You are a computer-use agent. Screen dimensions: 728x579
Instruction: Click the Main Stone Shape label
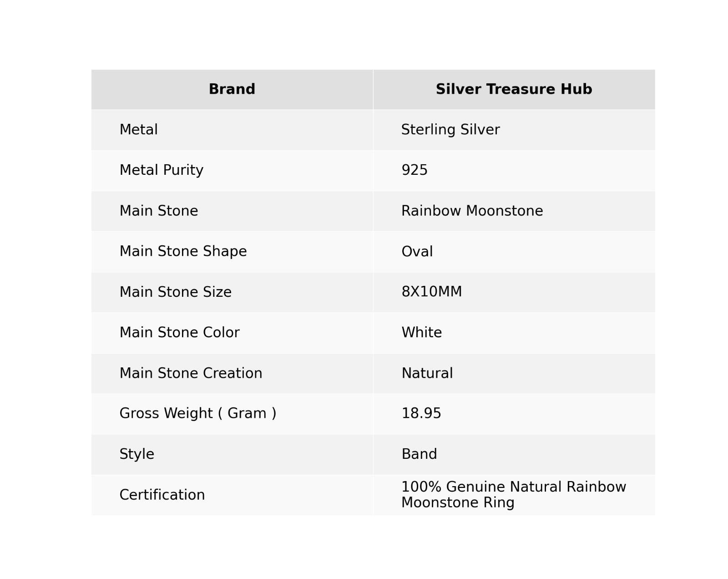click(x=183, y=251)
